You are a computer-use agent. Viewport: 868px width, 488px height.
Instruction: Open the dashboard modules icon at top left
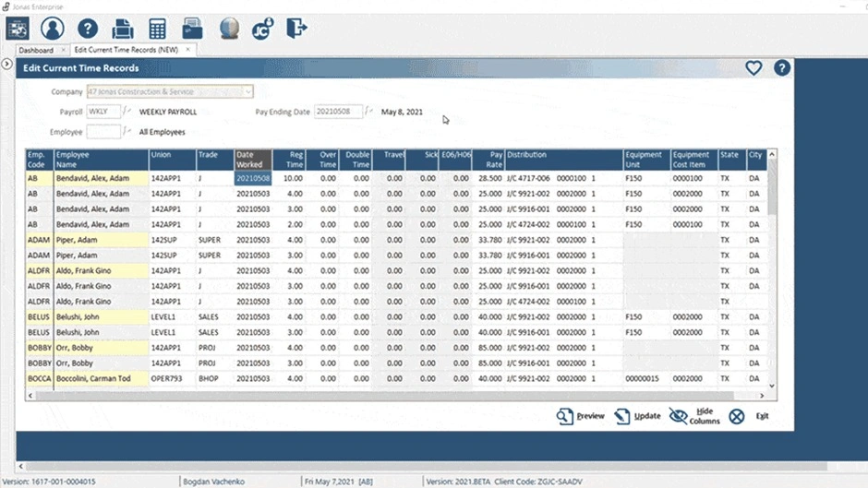pos(18,29)
